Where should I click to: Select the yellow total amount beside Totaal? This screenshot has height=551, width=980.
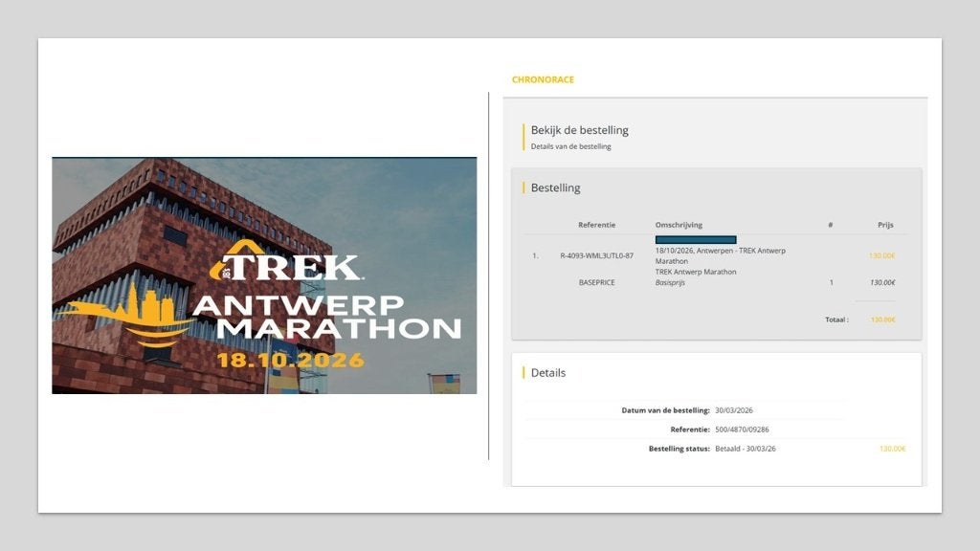(882, 320)
